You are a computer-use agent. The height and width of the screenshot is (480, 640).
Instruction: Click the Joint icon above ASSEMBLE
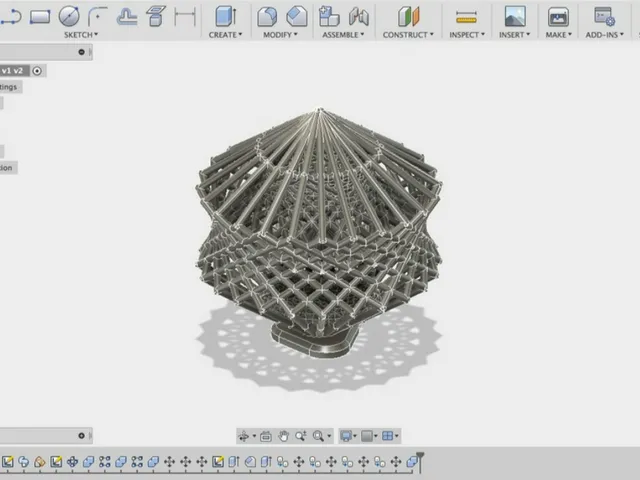pyautogui.click(x=359, y=16)
